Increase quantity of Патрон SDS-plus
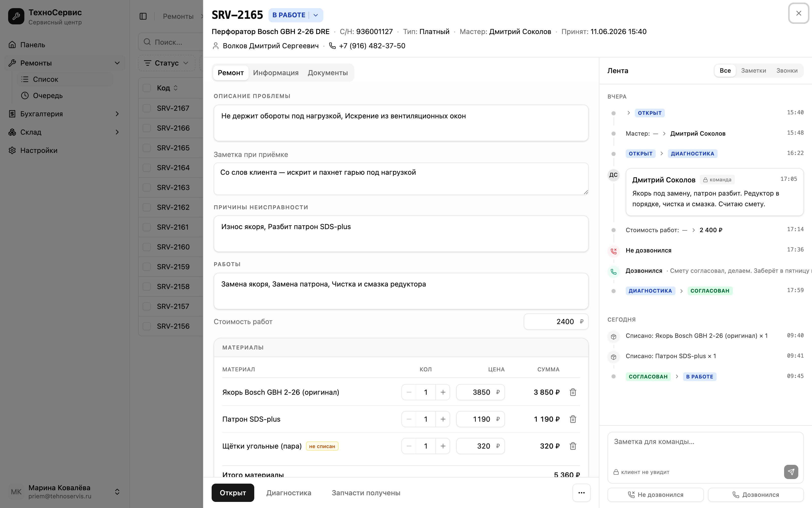Screen dimensions: 812x508 click(x=443, y=419)
